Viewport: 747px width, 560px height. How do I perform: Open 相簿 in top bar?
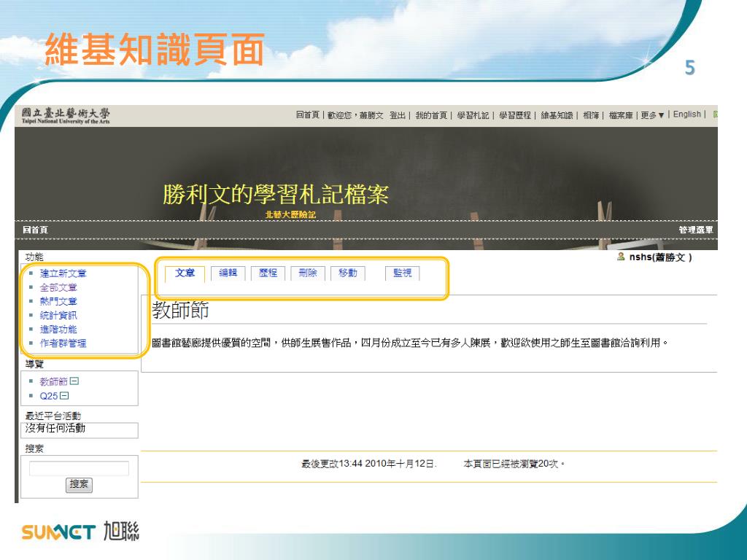click(591, 115)
